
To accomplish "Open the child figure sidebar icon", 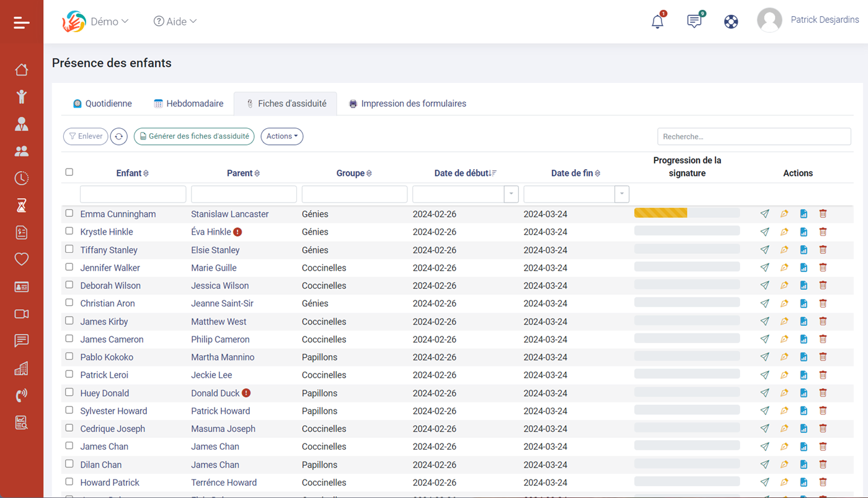I will 22,96.
